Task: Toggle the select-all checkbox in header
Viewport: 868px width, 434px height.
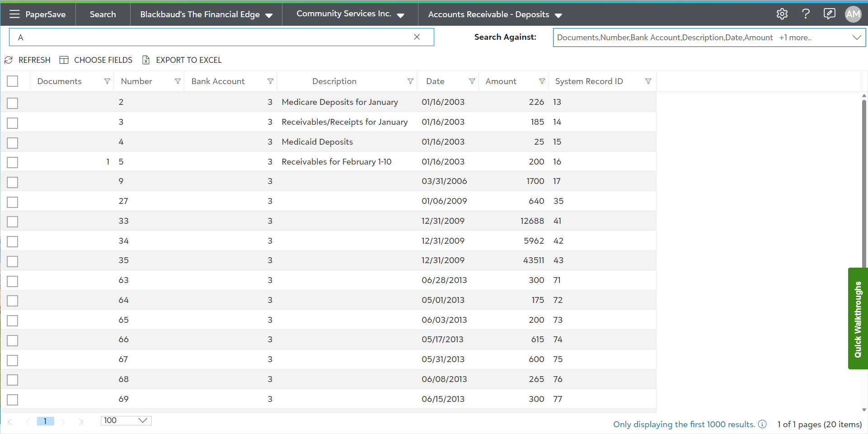Action: 13,81
